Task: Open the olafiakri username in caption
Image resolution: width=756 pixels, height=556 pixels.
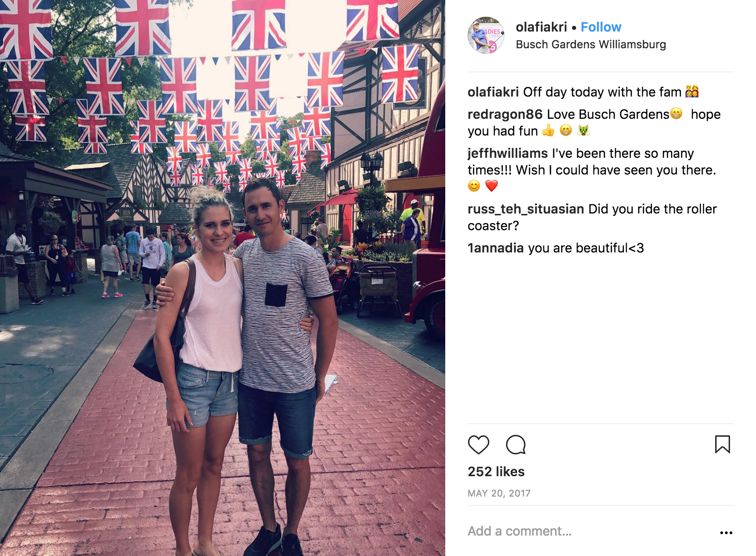Action: [x=493, y=92]
